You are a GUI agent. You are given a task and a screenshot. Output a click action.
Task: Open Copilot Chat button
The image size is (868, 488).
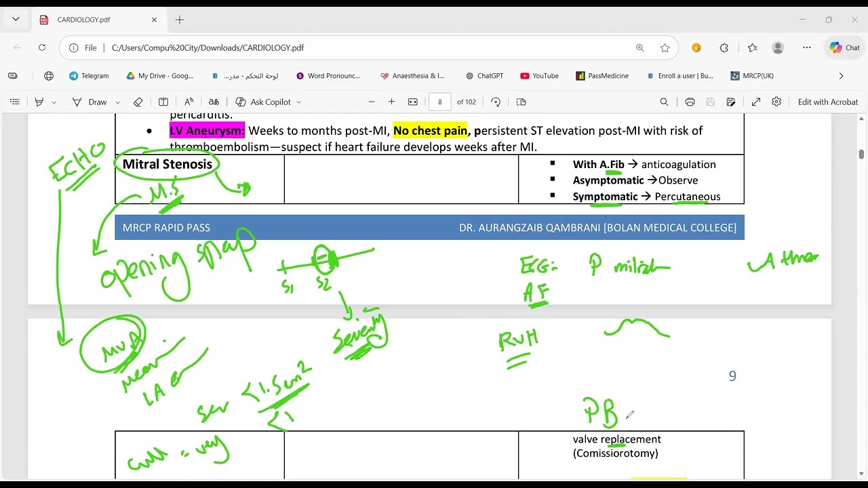click(844, 47)
